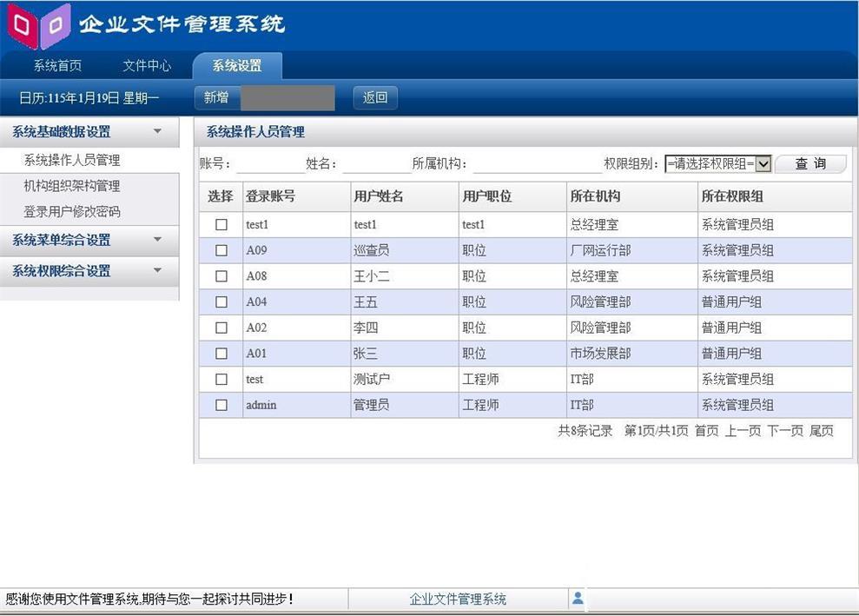Tick the checkbox for test1 account
859x616 pixels.
(221, 224)
